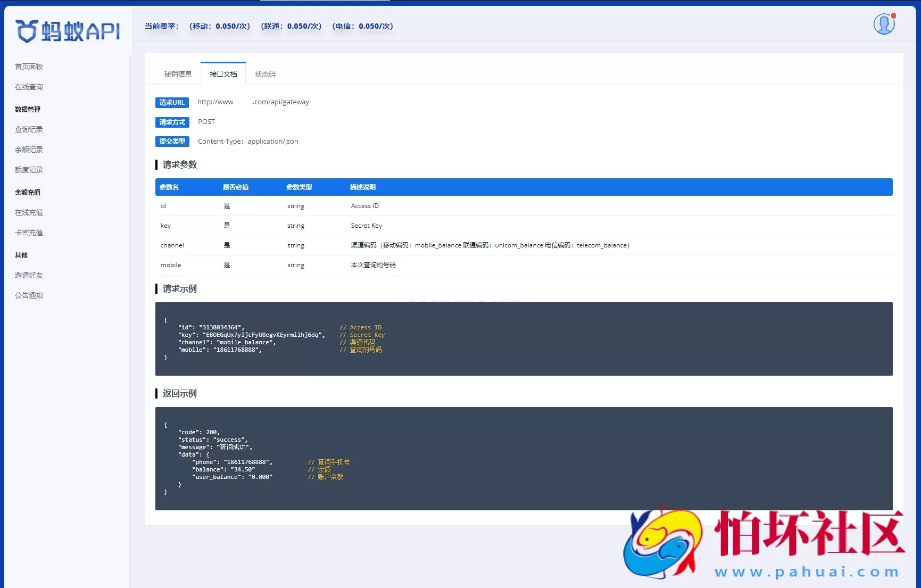Viewport: 921px width, 588px height.
Task: Expand the 其他 sidebar section
Action: pos(21,255)
